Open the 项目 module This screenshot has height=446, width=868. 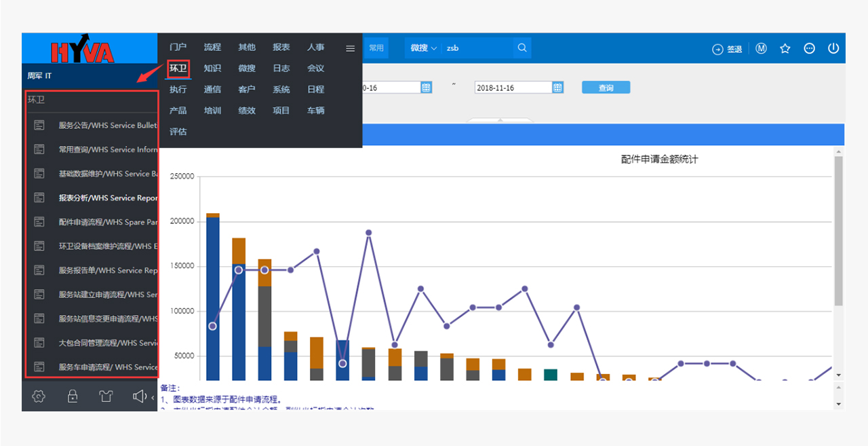point(281,111)
